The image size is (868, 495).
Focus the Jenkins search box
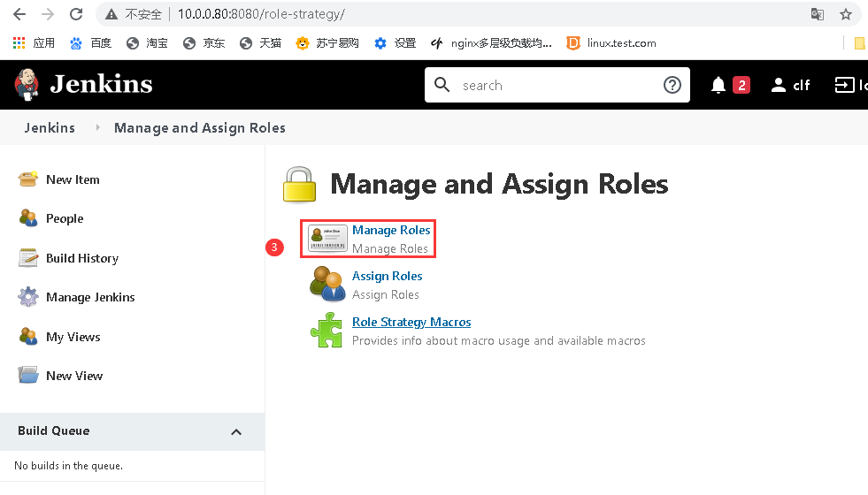click(x=557, y=85)
